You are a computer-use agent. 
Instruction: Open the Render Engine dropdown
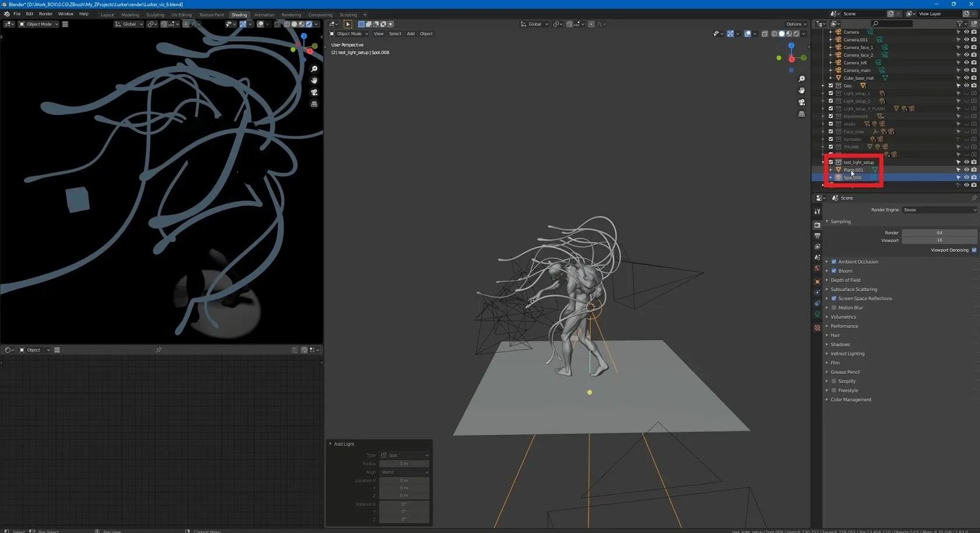tap(939, 210)
